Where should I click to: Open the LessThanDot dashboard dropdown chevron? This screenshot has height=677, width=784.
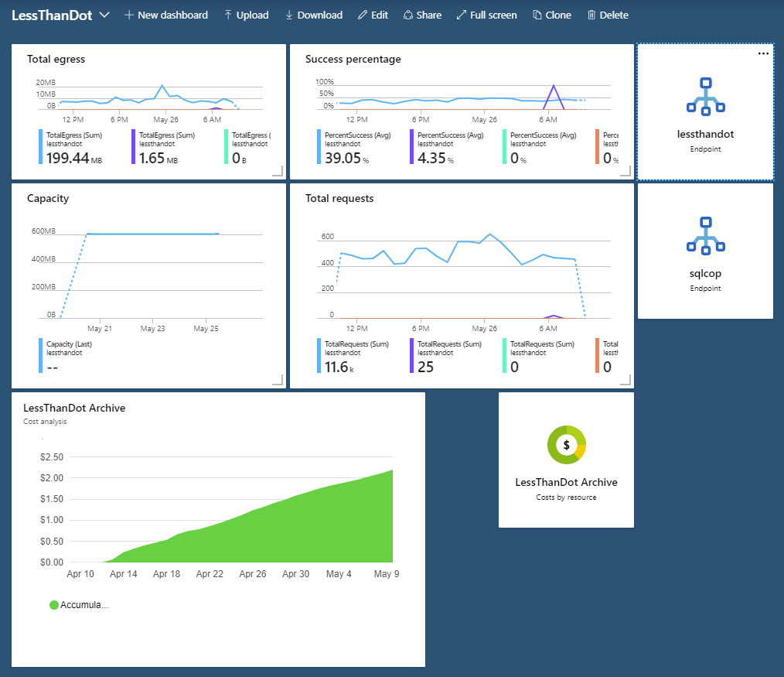pyautogui.click(x=104, y=15)
